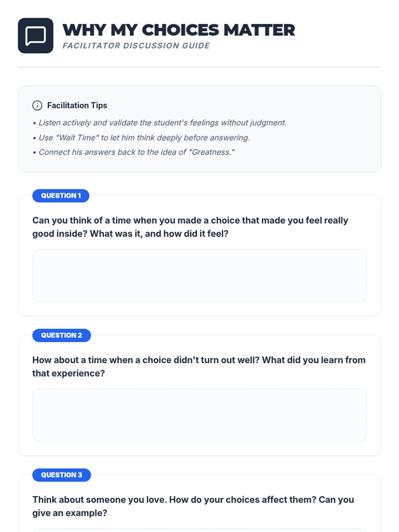Image resolution: width=399 pixels, height=532 pixels.
Task: Click the 'choice didn't turn out well' sentence
Action: (x=146, y=360)
